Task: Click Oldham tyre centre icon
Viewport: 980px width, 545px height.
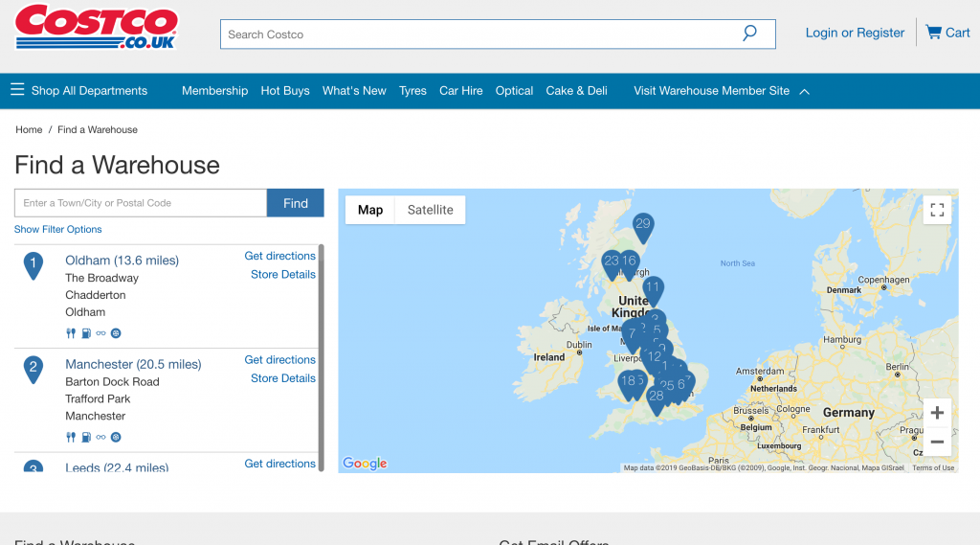Action: point(116,333)
